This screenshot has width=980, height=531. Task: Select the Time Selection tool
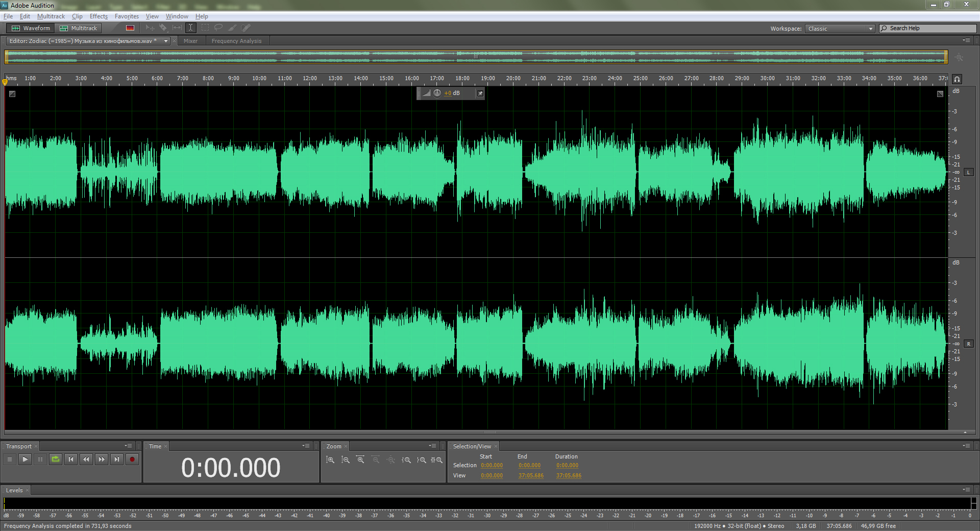pos(190,28)
